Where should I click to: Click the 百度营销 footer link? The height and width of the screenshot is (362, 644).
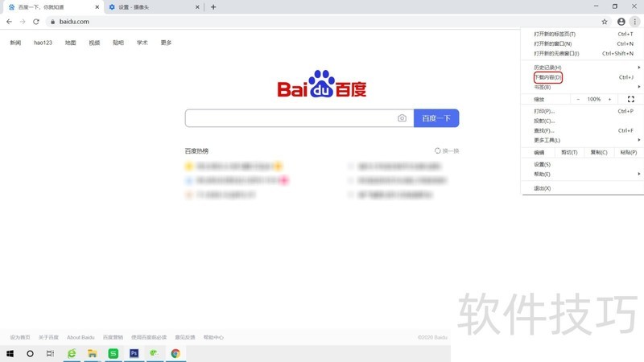(113, 337)
